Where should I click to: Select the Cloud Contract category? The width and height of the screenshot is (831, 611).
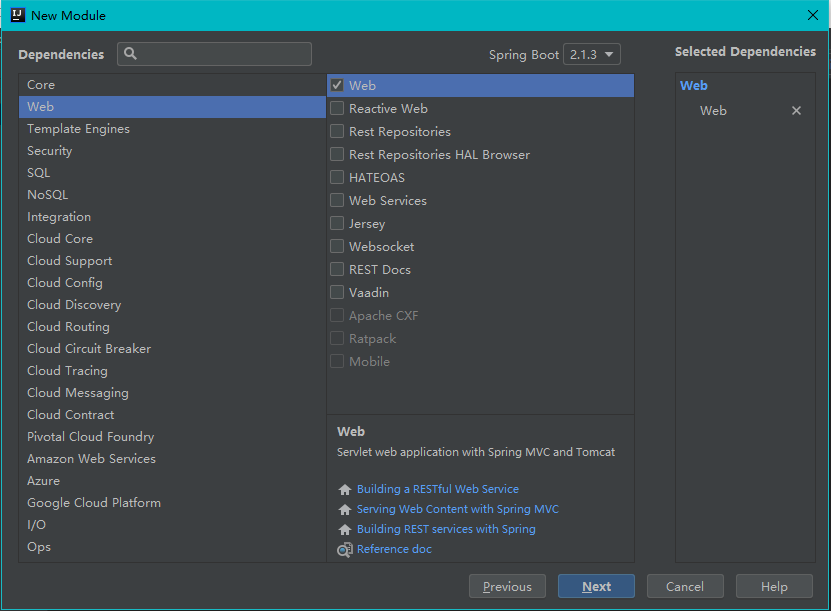tap(172, 414)
